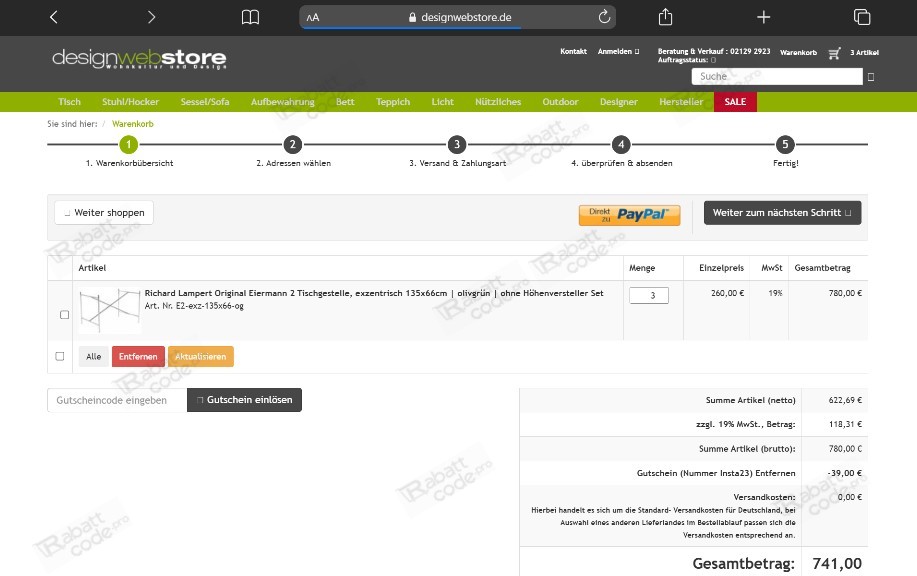Pay via the Direkt zu PayPal button

point(629,215)
